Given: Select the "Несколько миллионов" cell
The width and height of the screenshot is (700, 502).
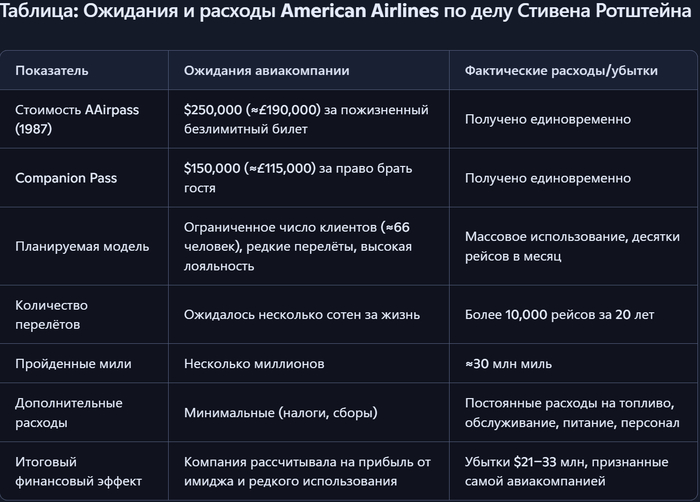Looking at the screenshot, I should coord(254,364).
